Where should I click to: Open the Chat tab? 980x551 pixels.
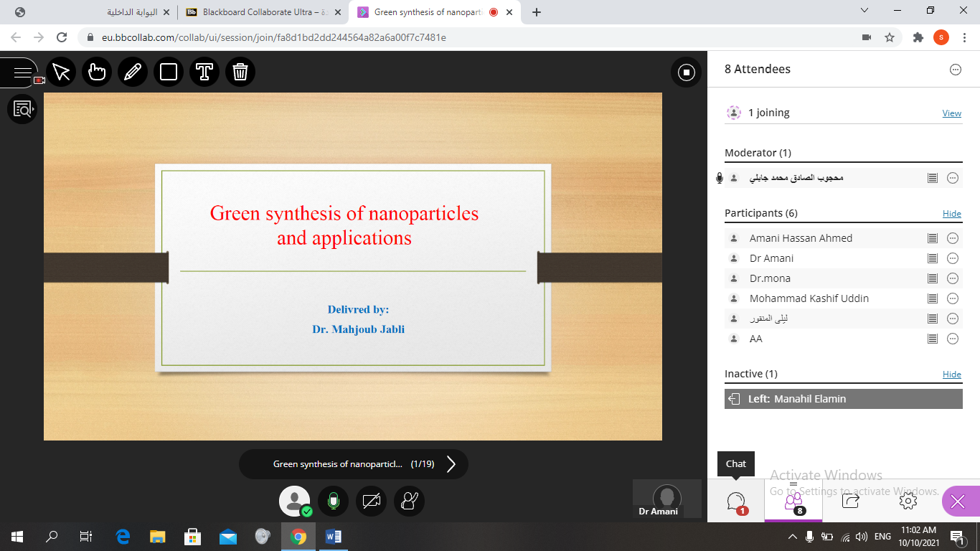(736, 501)
